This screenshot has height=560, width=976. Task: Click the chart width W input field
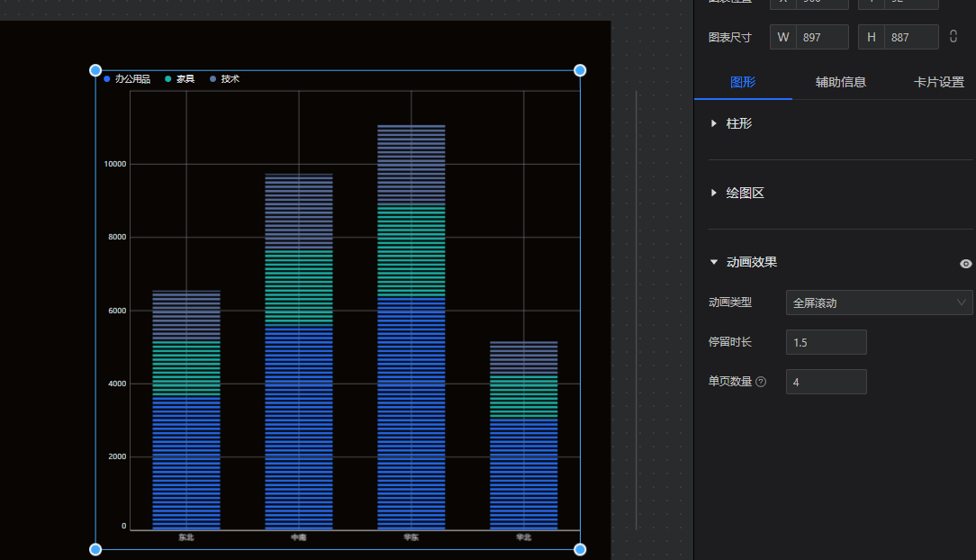click(x=821, y=37)
